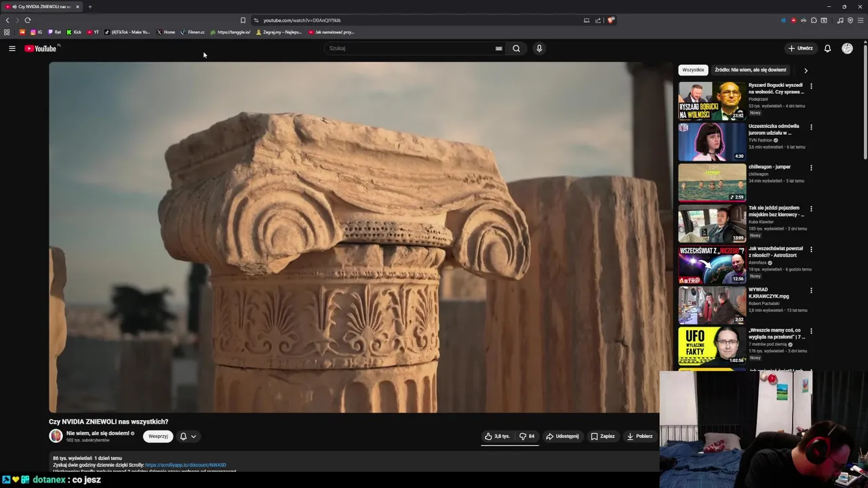This screenshot has height=488, width=868.
Task: Select the Wszystkie filter chip
Action: point(693,70)
